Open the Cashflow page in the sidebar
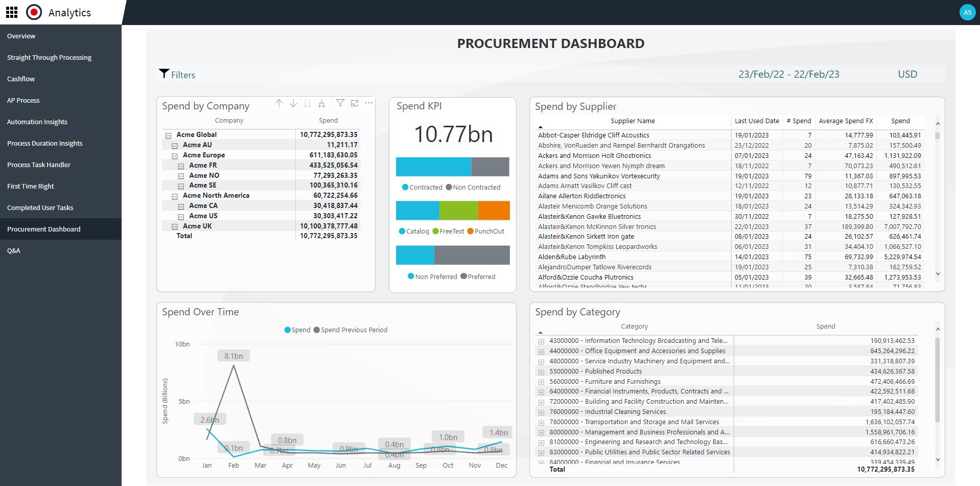980x486 pixels. (x=21, y=79)
